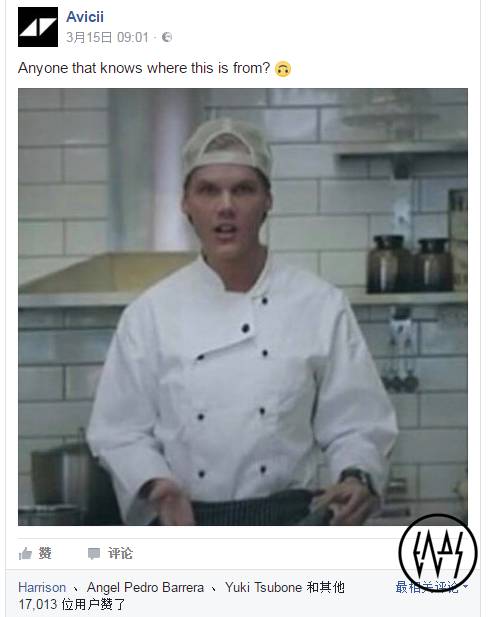The width and height of the screenshot is (488, 617).
Task: Click the 评论 comment label
Action: (120, 553)
